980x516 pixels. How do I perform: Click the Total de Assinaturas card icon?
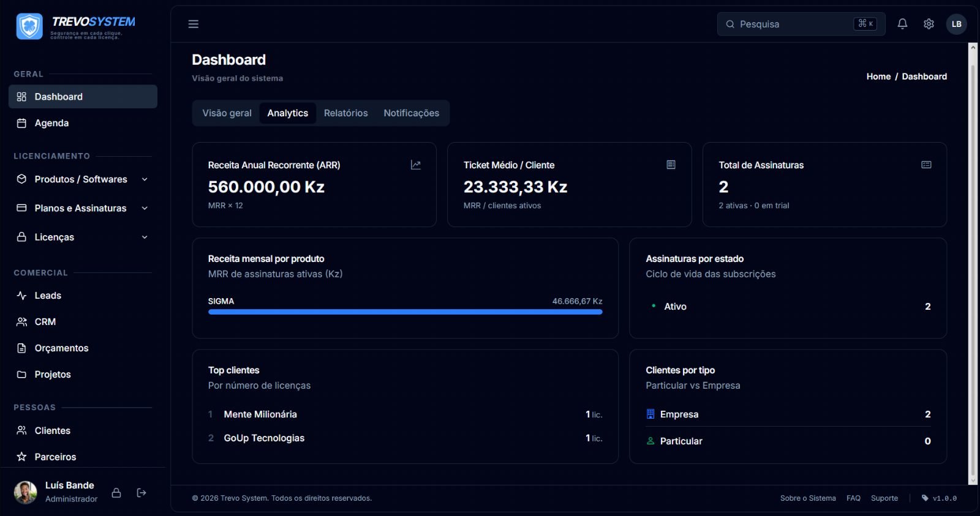pyautogui.click(x=926, y=165)
